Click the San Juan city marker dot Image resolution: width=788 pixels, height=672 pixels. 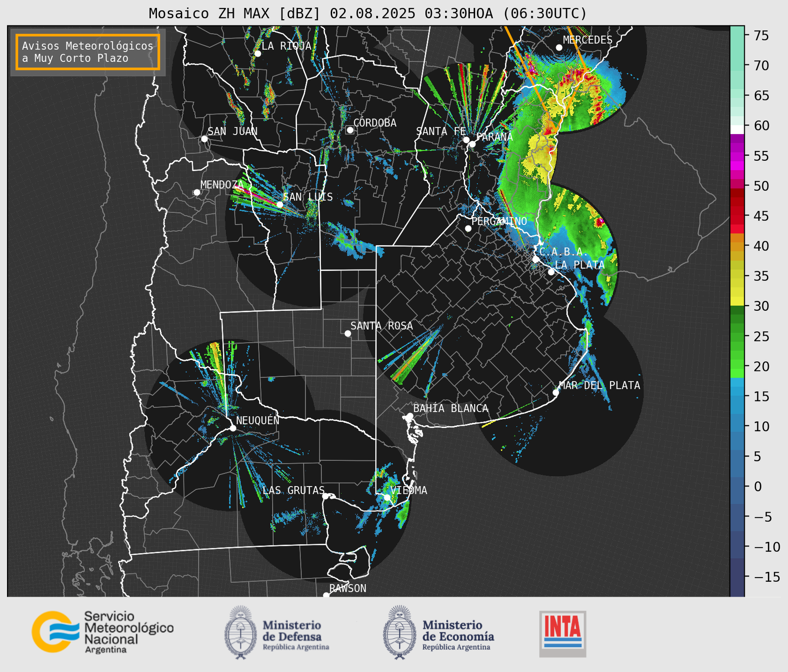(204, 139)
